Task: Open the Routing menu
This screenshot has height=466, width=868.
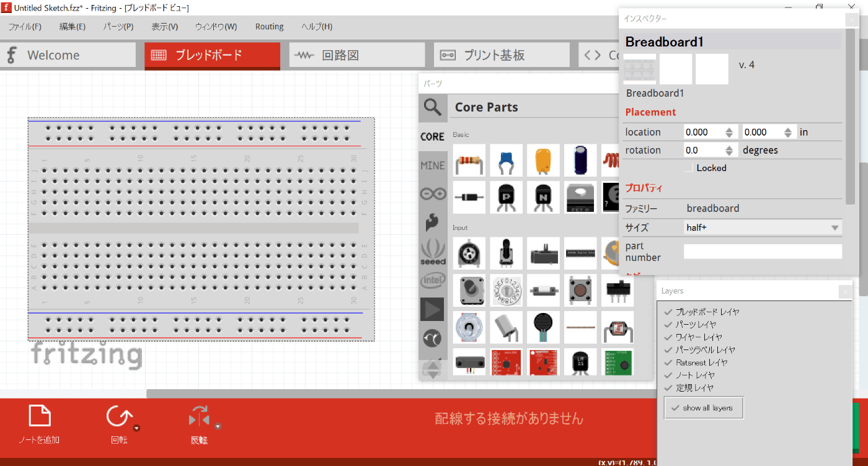Action: click(269, 27)
